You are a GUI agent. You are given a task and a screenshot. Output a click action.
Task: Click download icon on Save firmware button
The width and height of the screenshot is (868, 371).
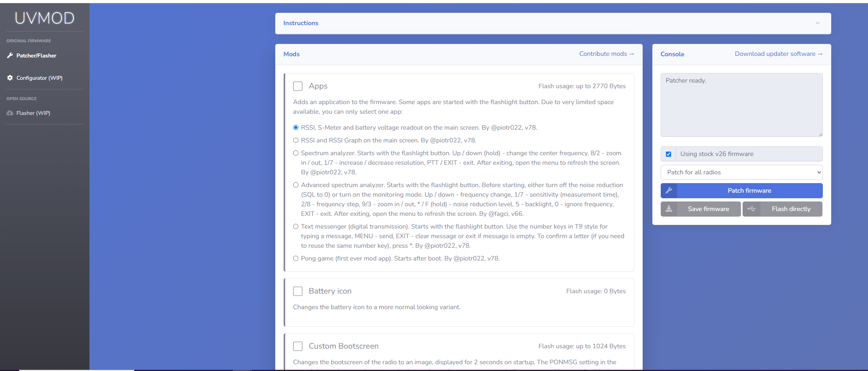pos(669,209)
